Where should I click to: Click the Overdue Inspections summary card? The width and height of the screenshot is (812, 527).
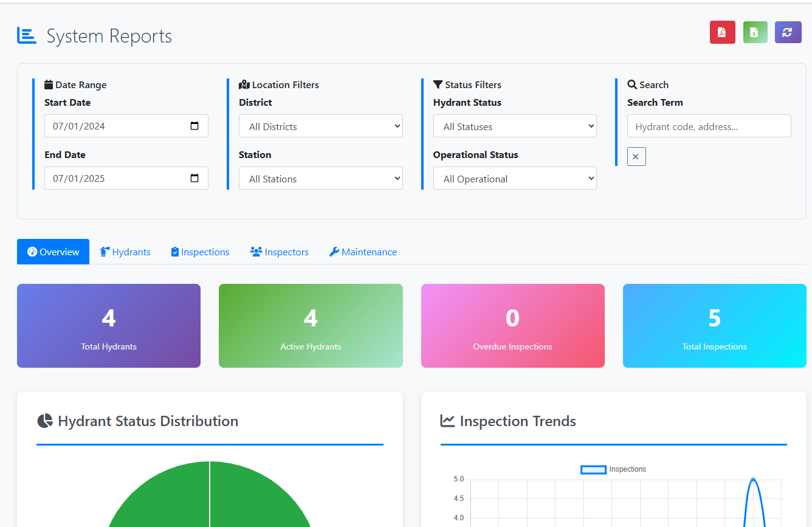512,326
